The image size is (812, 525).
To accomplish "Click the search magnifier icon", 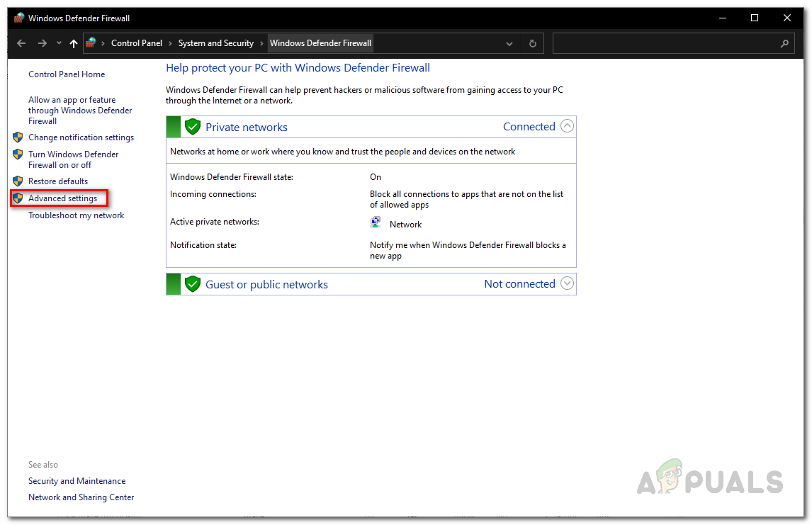I will pyautogui.click(x=784, y=43).
